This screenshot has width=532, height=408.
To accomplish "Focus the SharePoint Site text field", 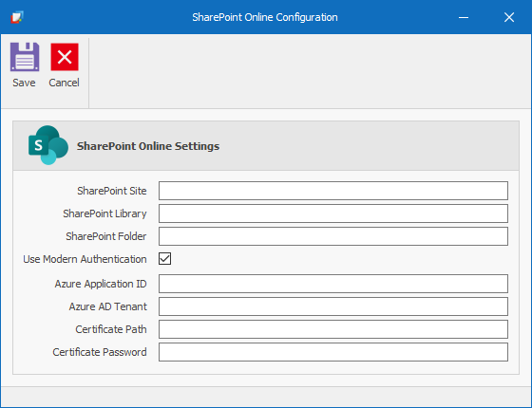I will click(333, 191).
